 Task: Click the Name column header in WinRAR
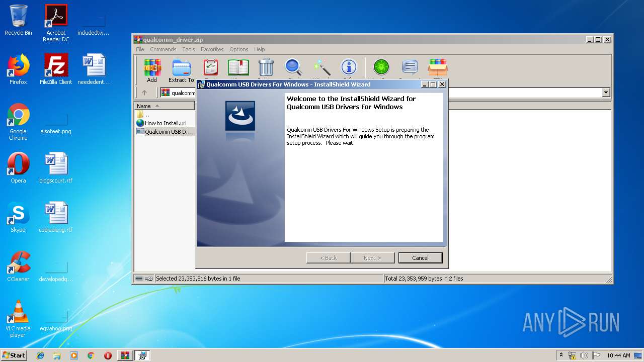[165, 106]
